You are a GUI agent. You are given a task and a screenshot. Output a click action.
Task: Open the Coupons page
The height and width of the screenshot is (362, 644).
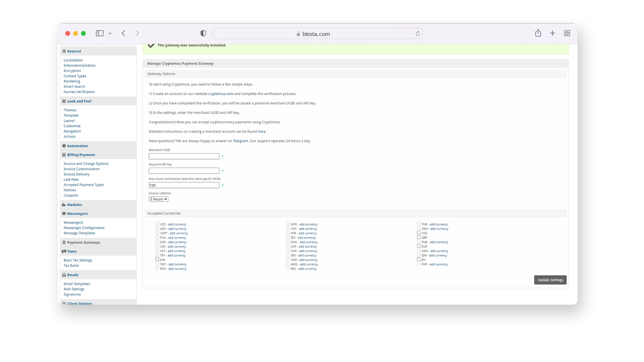71,195
